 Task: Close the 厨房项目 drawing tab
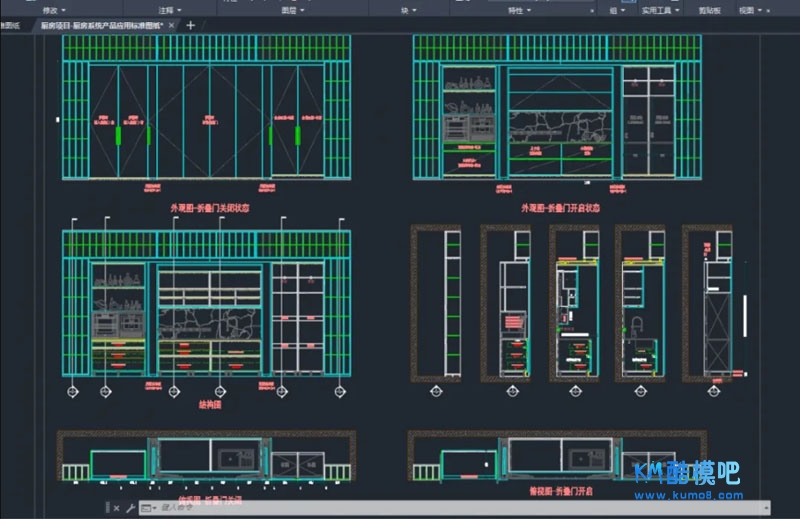[x=172, y=25]
